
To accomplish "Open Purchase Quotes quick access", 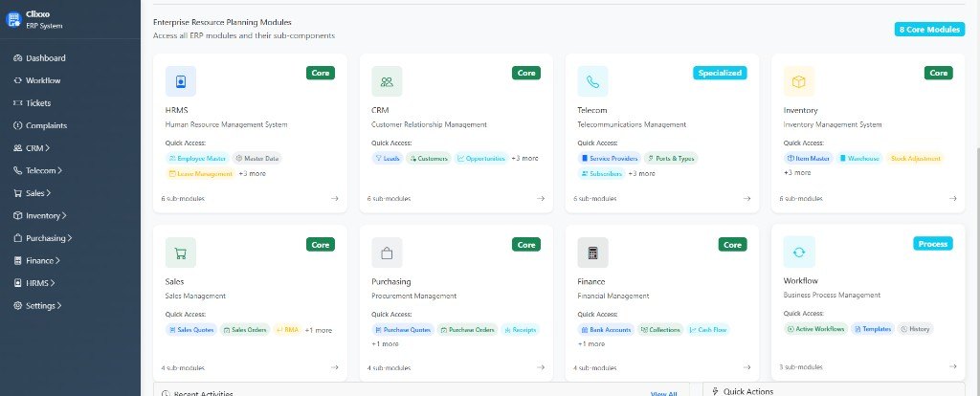I will (x=403, y=330).
